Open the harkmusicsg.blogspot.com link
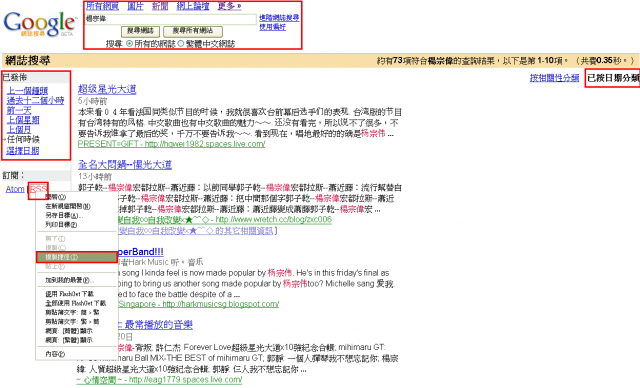Viewport: 640px width, 388px height. point(198,304)
